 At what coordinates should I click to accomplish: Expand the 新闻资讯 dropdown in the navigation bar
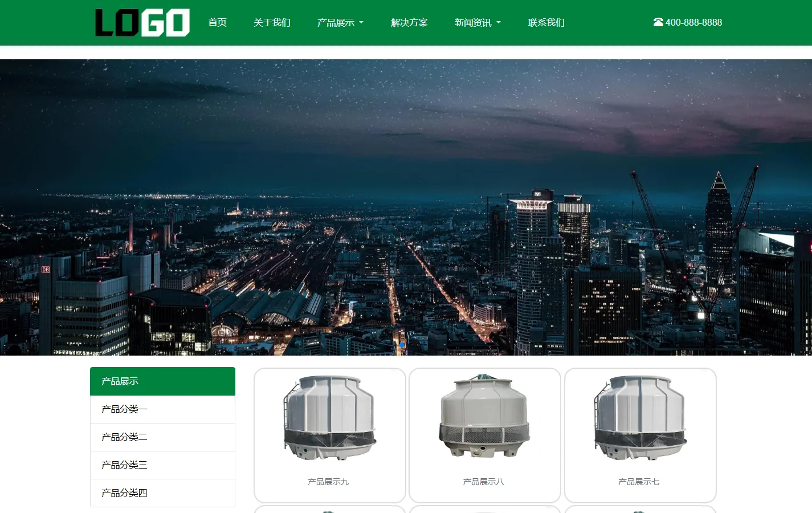coord(478,22)
